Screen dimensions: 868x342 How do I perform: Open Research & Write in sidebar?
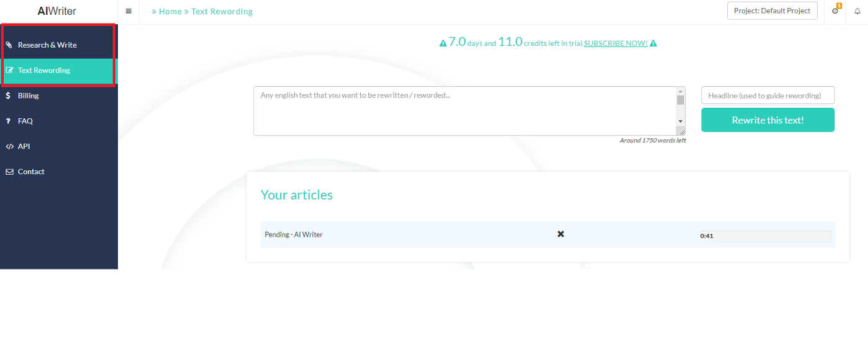(59, 45)
